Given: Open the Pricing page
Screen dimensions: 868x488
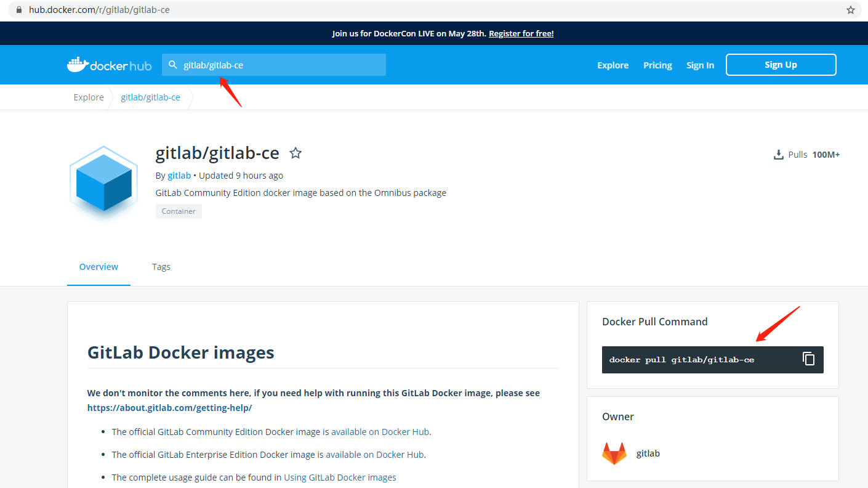Looking at the screenshot, I should (x=657, y=65).
